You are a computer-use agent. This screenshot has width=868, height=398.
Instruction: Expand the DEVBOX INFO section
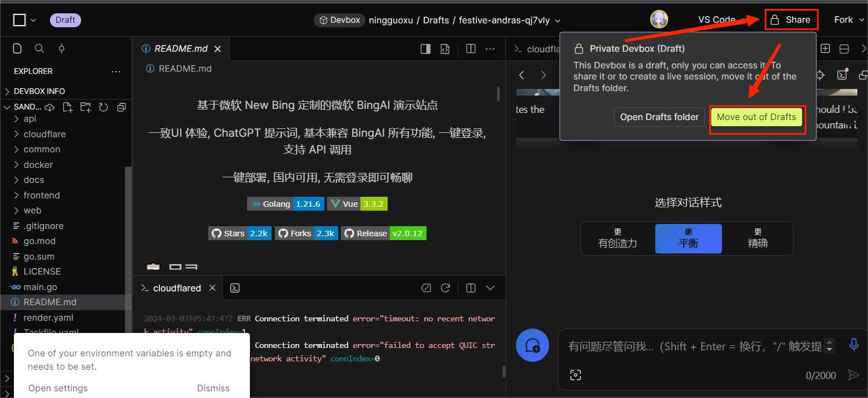point(39,91)
